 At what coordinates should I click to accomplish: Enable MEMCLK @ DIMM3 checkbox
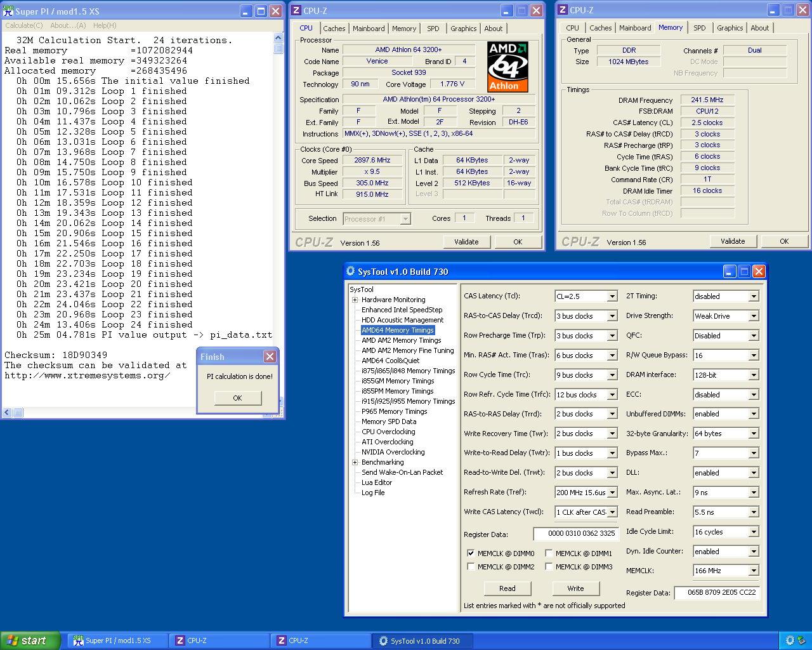pyautogui.click(x=549, y=566)
